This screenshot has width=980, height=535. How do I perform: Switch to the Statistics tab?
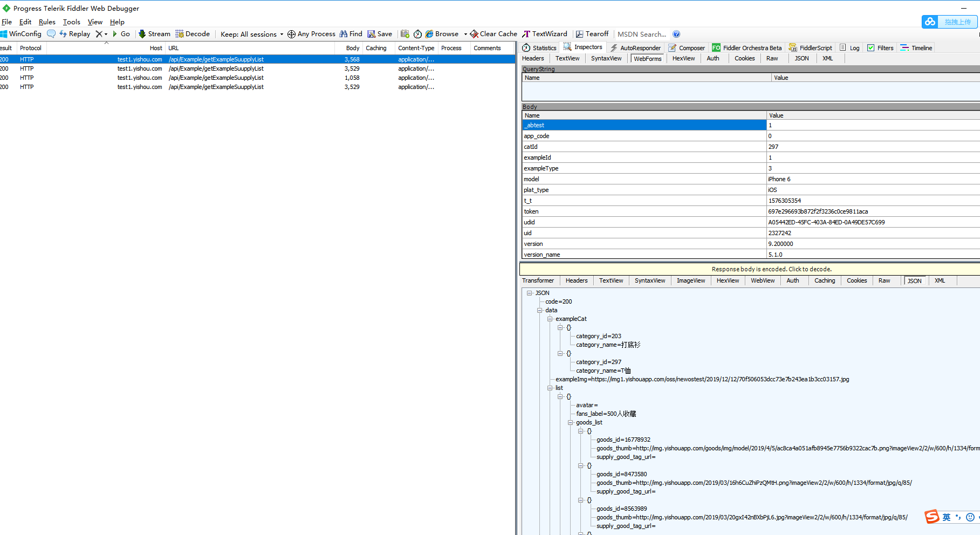click(539, 48)
